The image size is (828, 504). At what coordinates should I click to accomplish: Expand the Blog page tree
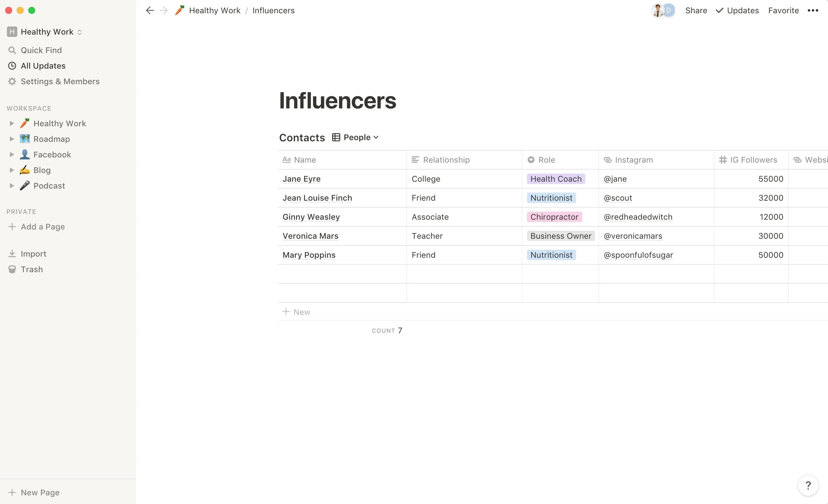(12, 170)
